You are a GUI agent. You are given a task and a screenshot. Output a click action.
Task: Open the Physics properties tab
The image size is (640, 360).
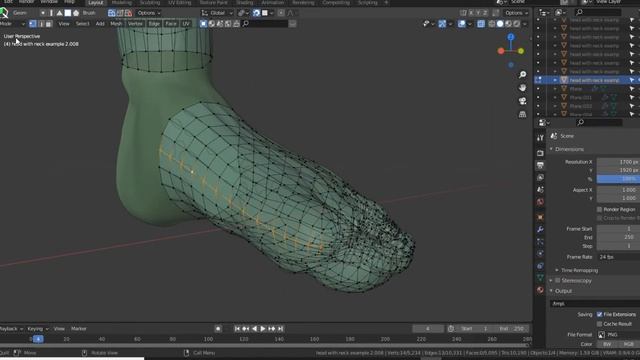540,253
